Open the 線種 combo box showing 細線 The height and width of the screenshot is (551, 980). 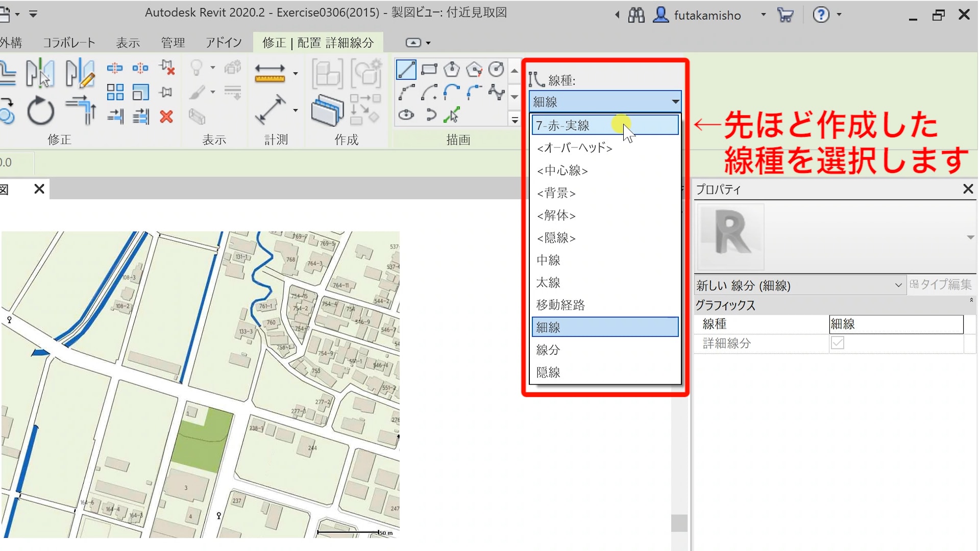(x=605, y=102)
